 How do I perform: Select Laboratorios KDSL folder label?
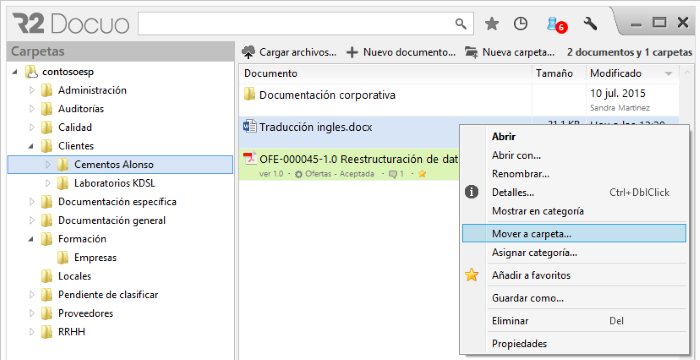coord(115,183)
